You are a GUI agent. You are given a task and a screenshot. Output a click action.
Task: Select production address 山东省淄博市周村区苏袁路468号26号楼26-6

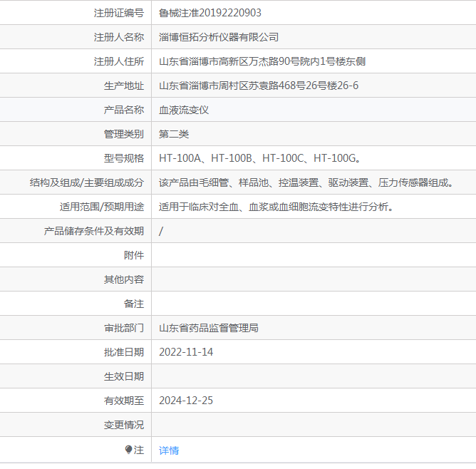pyautogui.click(x=259, y=86)
